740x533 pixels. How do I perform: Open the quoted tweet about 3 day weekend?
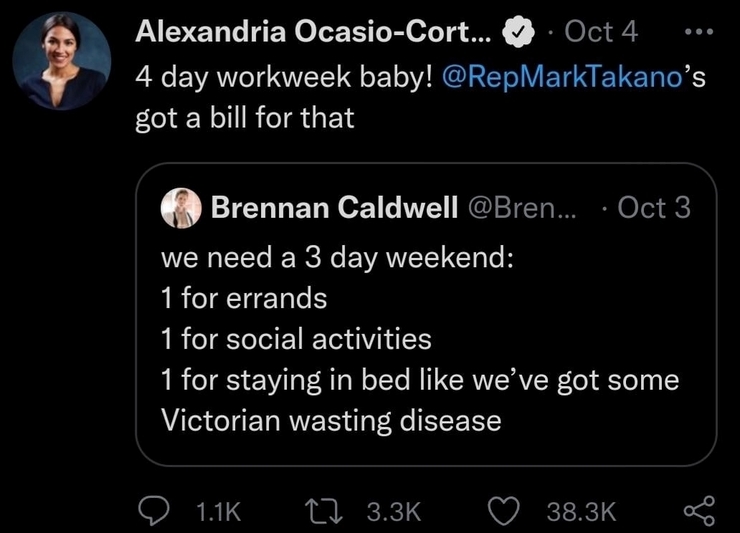(x=426, y=314)
